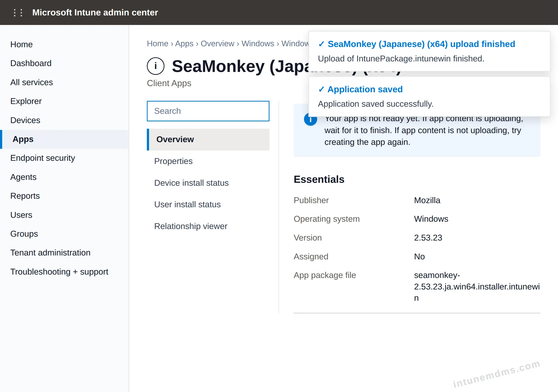This screenshot has width=558, height=392.
Task: Click the App package file label
Action: click(x=325, y=275)
